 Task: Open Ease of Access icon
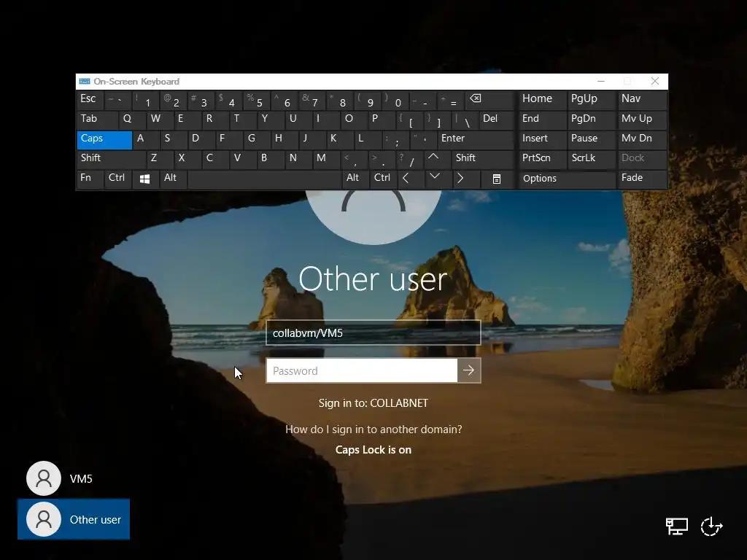click(711, 526)
